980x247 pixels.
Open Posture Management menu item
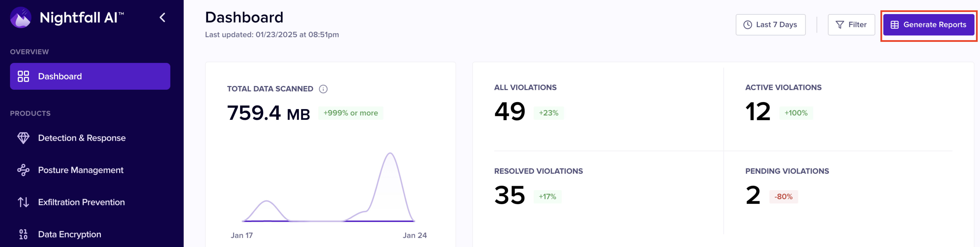coord(81,170)
